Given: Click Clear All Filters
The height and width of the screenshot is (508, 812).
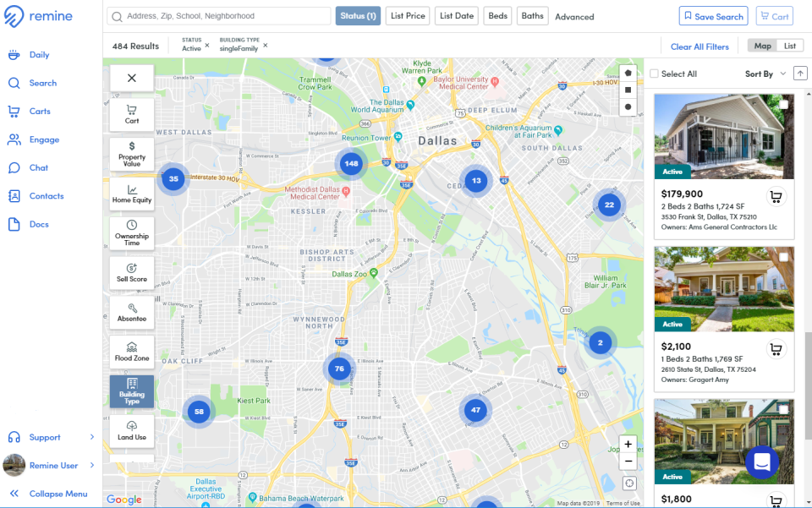Looking at the screenshot, I should click(700, 46).
